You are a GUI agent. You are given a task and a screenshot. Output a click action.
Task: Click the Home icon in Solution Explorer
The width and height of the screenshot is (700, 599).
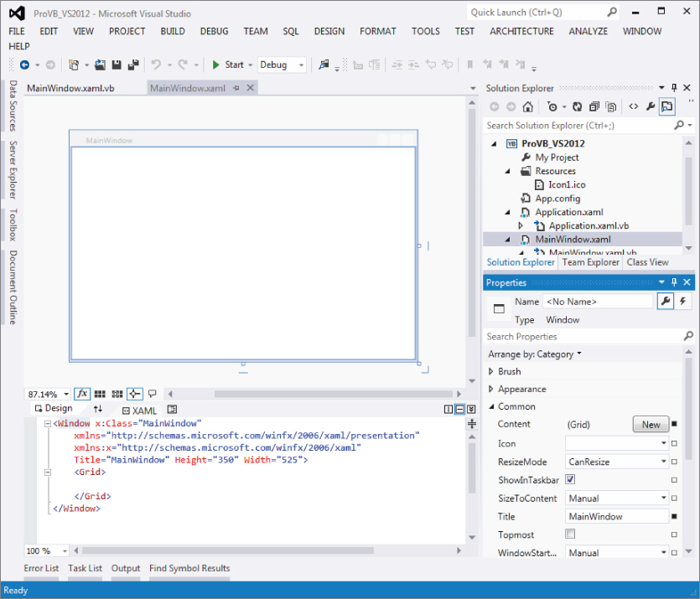pyautogui.click(x=527, y=106)
